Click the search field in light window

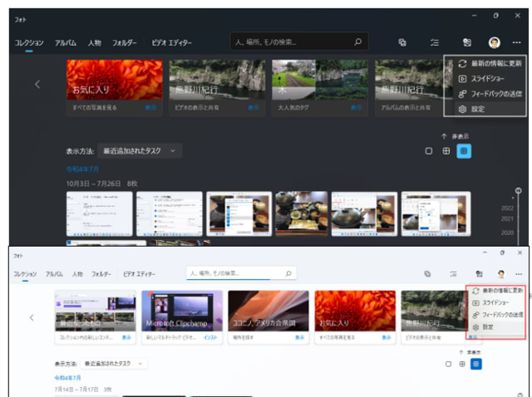(x=235, y=273)
